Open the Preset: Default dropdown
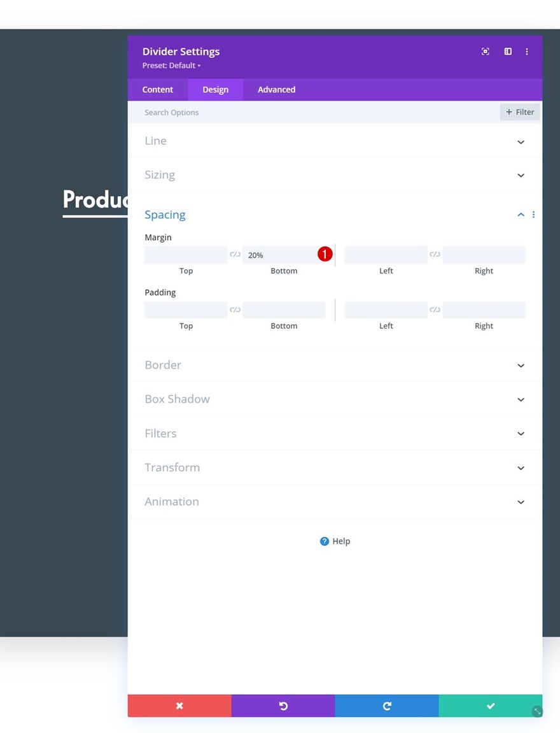560x733 pixels. click(172, 66)
